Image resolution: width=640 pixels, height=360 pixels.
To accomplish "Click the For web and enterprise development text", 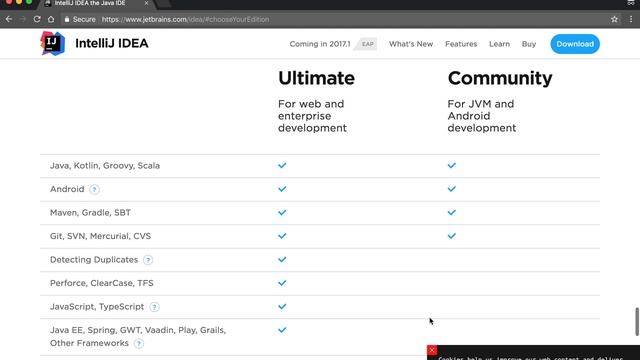I will pos(312,116).
